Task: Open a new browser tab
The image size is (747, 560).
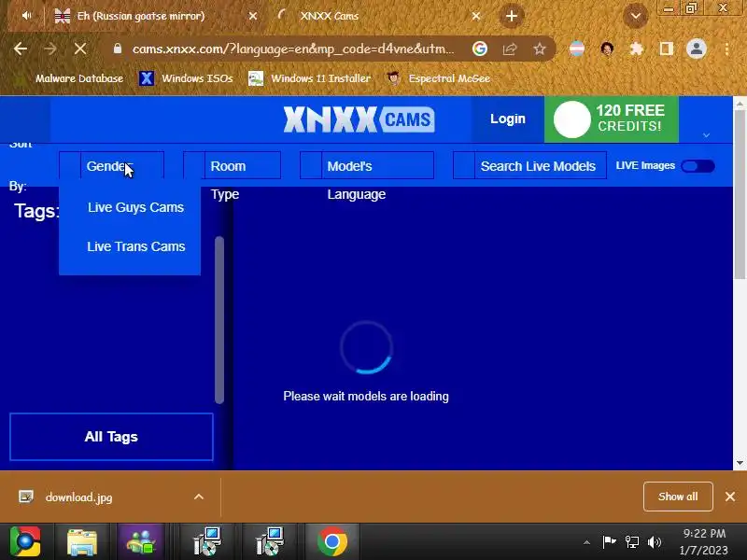Action: (511, 16)
